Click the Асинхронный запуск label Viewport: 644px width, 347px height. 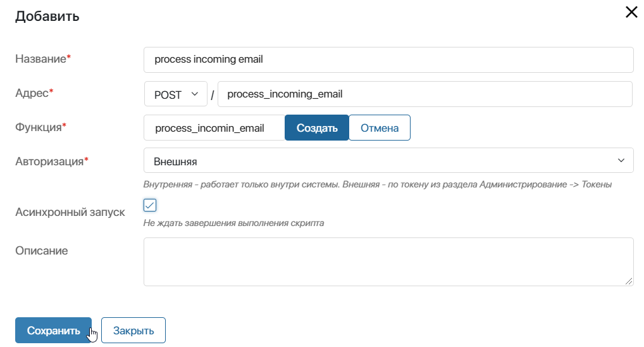point(70,212)
